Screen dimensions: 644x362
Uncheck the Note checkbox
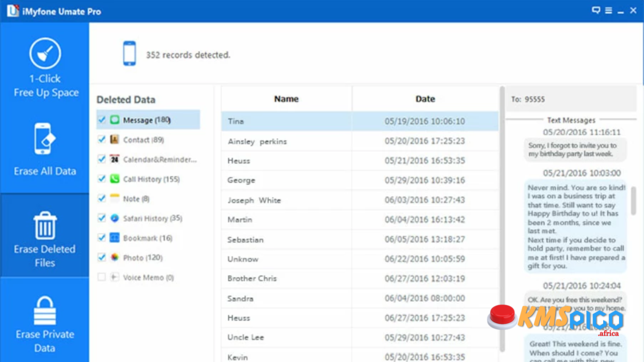pos(102,198)
